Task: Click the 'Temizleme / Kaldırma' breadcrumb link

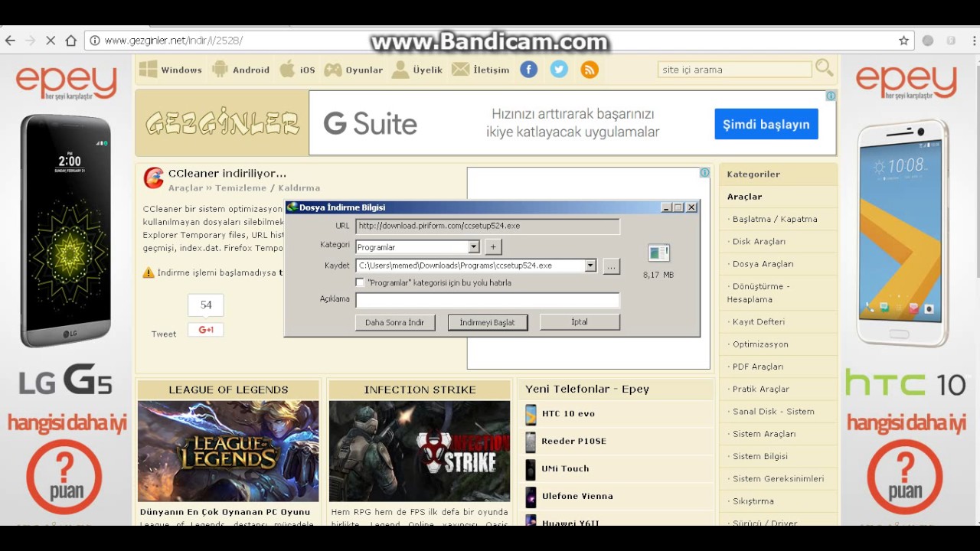Action: [x=267, y=188]
